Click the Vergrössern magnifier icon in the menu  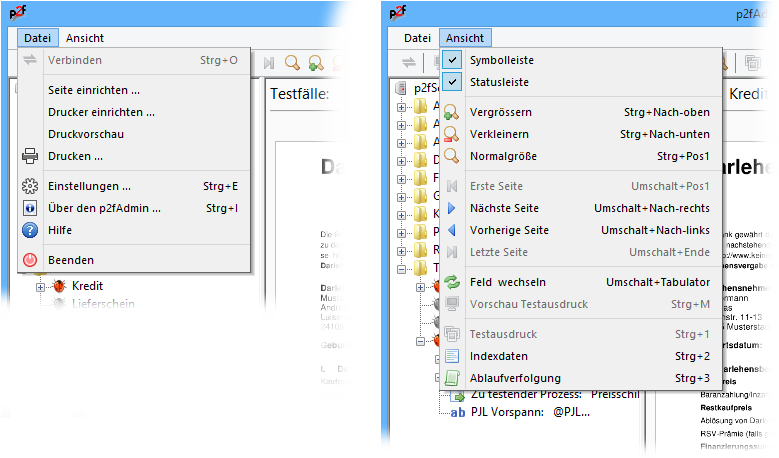coord(452,112)
